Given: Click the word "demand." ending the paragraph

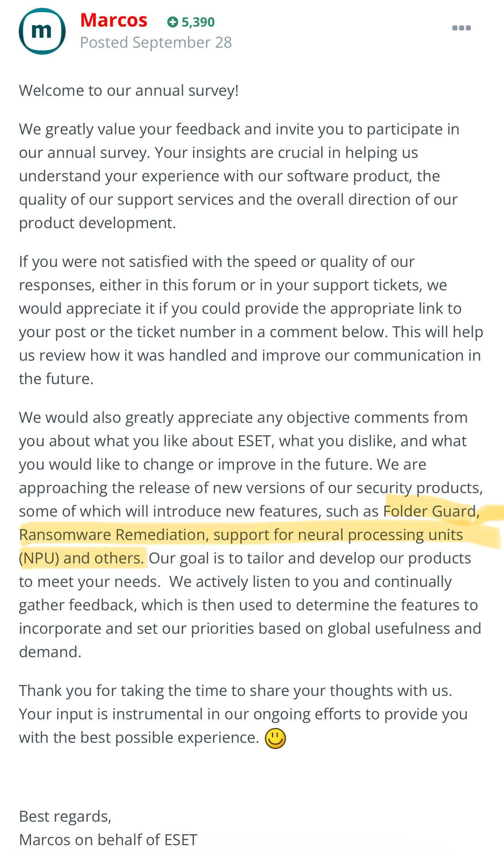Looking at the screenshot, I should [x=50, y=652].
